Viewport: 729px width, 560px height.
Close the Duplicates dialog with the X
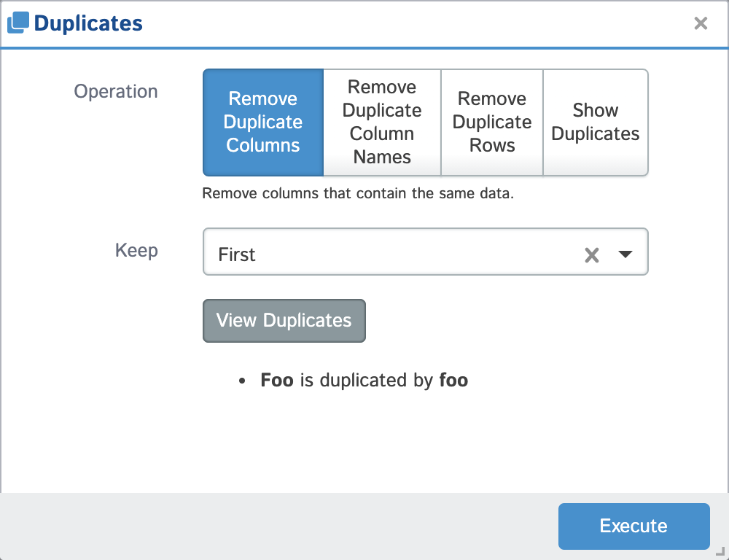[701, 23]
